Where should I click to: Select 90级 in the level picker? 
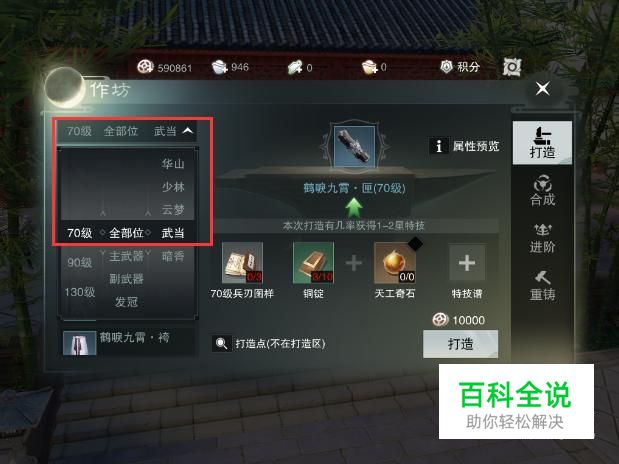point(79,263)
